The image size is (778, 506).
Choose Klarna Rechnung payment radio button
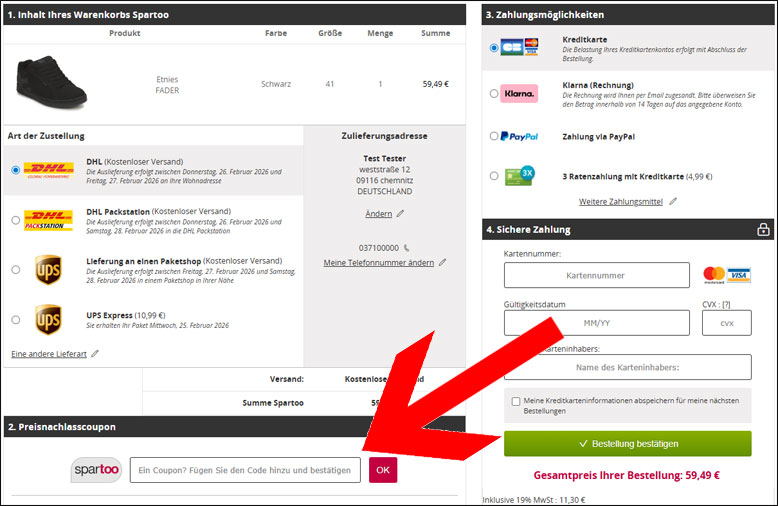[494, 93]
